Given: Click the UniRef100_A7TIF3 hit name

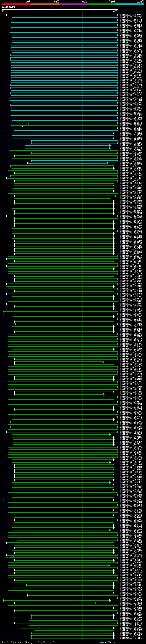Looking at the screenshot, I should point(131,638).
